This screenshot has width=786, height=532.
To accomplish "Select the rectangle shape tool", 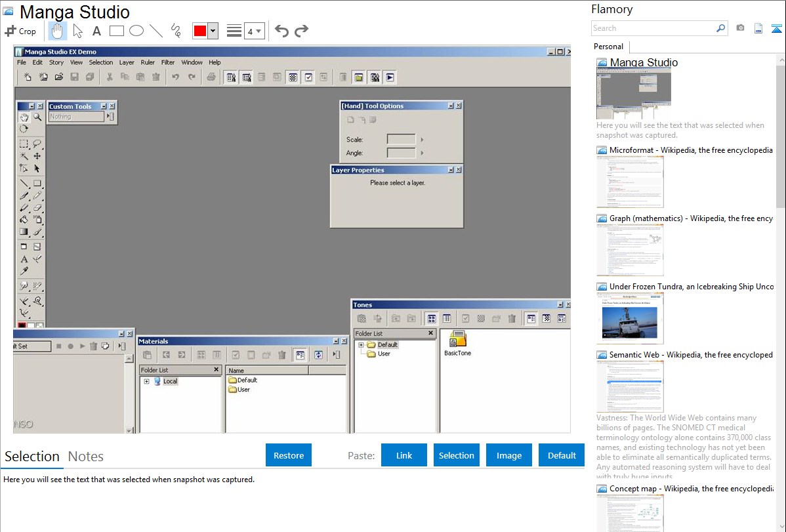I will pos(116,31).
